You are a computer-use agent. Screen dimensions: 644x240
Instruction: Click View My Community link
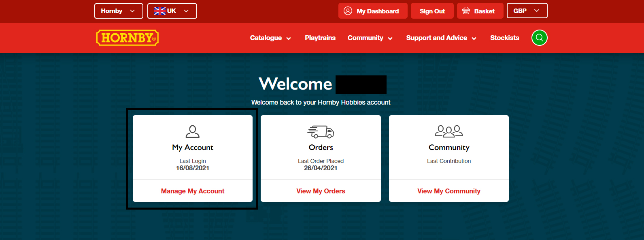coord(449,191)
